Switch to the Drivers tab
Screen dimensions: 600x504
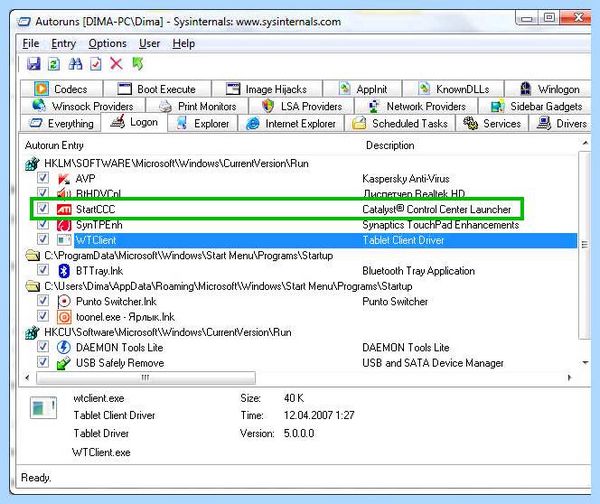click(x=561, y=124)
